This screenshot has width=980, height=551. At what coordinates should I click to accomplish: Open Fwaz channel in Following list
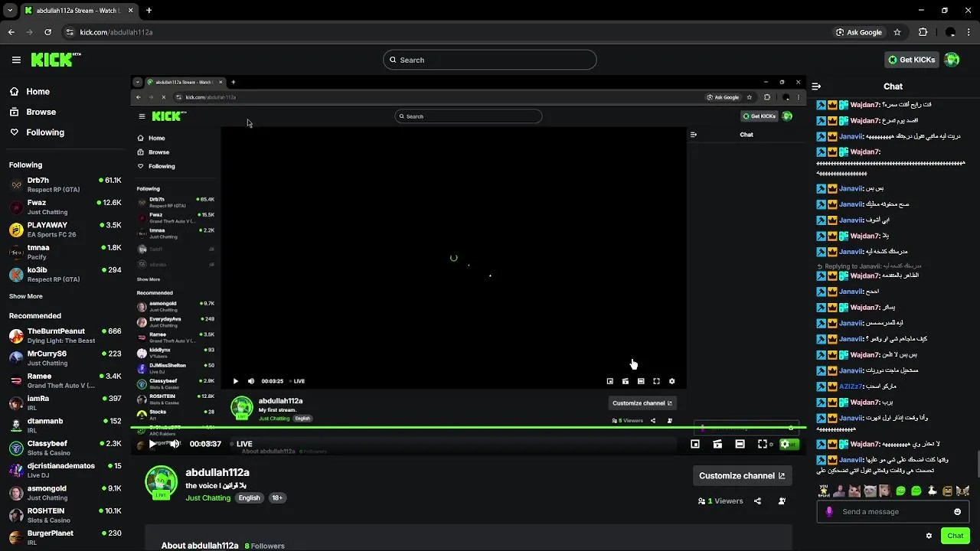65,207
